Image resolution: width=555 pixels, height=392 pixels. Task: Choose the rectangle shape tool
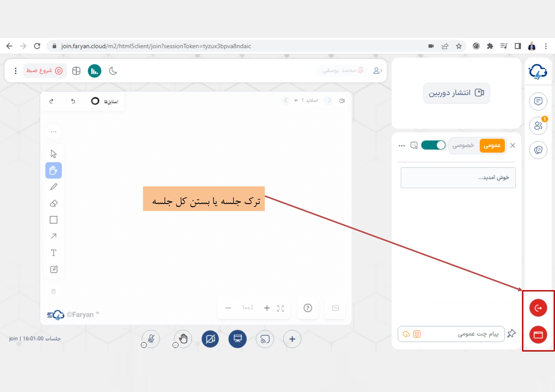(54, 220)
